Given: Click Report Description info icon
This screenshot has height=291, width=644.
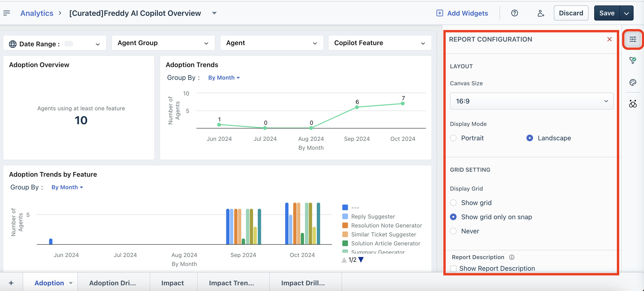Looking at the screenshot, I should coord(512,257).
